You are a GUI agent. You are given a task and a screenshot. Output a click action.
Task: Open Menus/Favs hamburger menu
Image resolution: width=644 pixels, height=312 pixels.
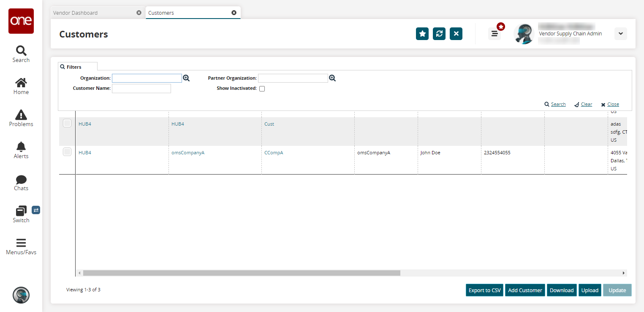click(21, 247)
